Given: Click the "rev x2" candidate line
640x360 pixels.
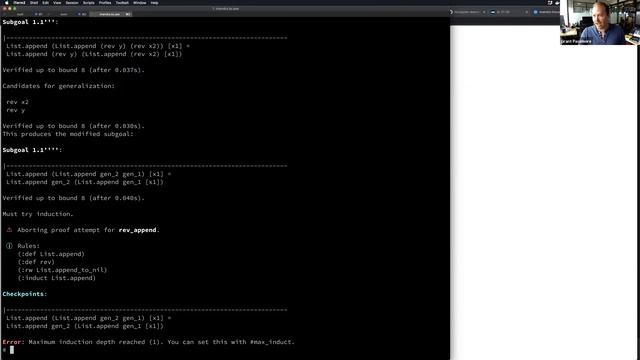Looking at the screenshot, I should 18,102.
